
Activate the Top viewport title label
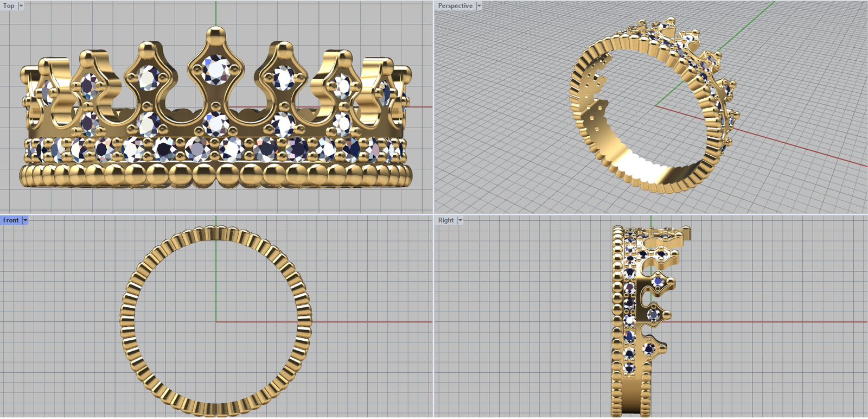(9, 6)
